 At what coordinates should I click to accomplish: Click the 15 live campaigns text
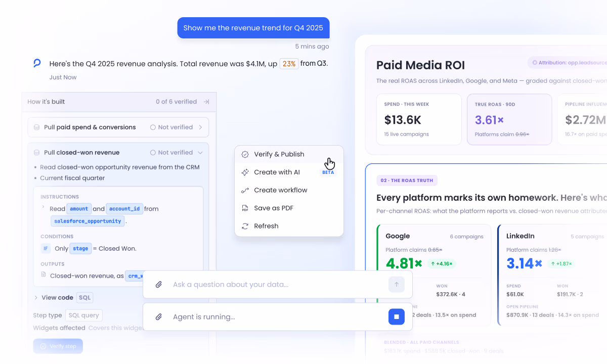click(x=406, y=134)
